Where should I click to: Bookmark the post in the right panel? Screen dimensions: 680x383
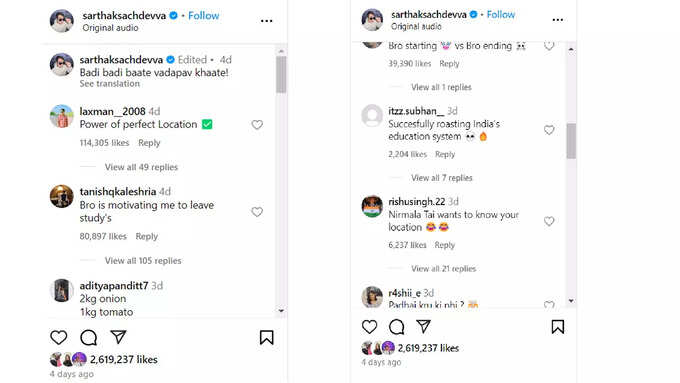pyautogui.click(x=558, y=327)
